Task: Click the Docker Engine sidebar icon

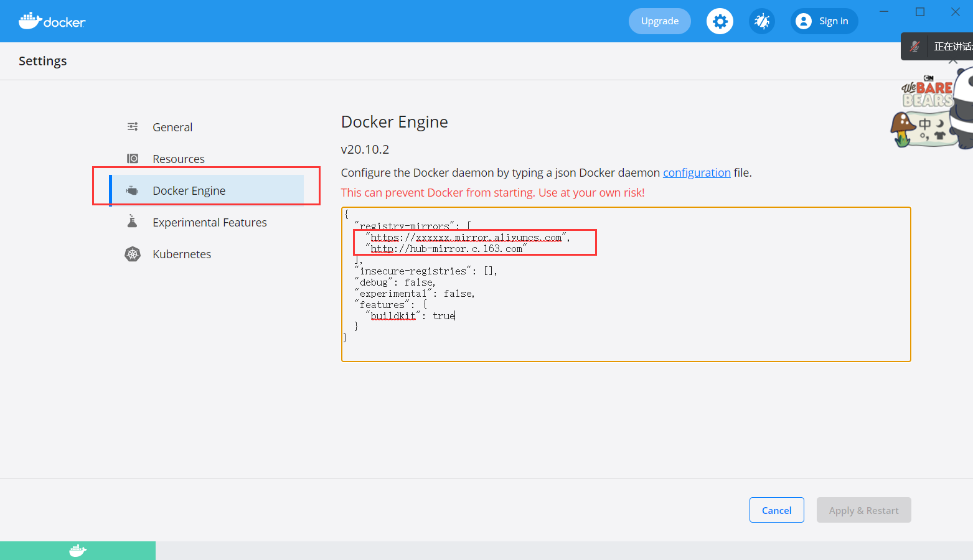Action: click(x=133, y=190)
